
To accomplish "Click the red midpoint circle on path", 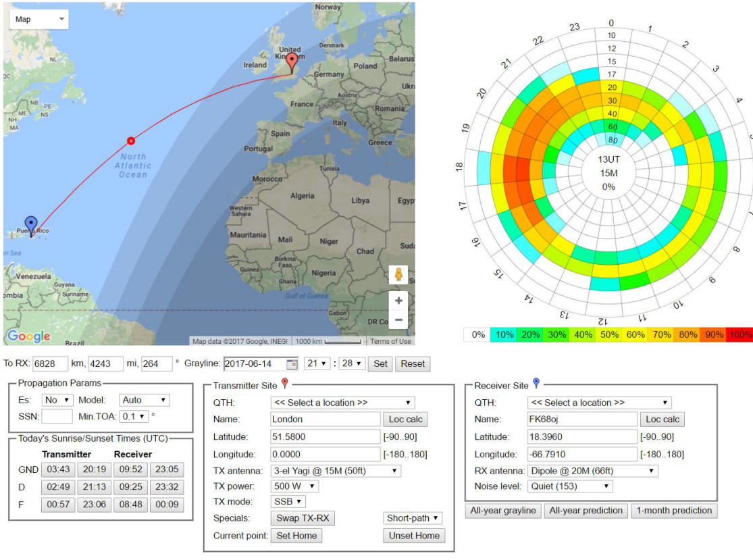I will (131, 141).
